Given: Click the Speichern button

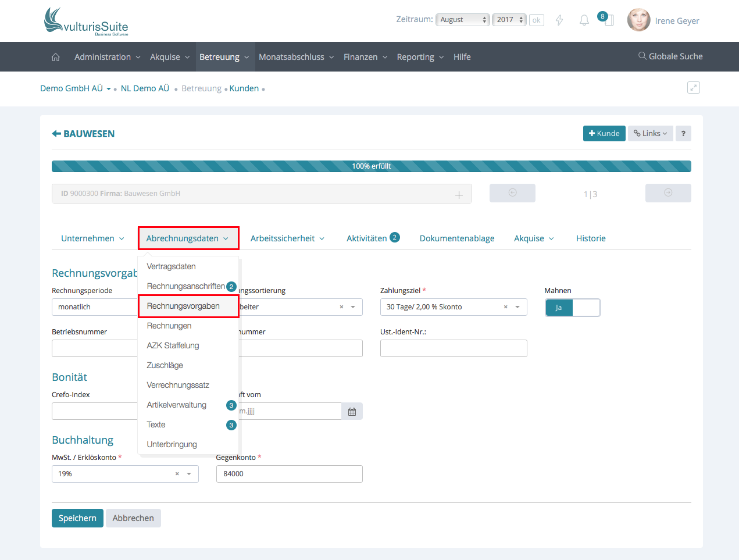Looking at the screenshot, I should (77, 518).
